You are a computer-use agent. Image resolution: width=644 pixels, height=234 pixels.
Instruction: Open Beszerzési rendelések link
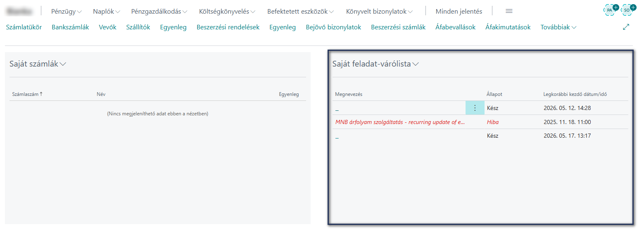click(228, 27)
